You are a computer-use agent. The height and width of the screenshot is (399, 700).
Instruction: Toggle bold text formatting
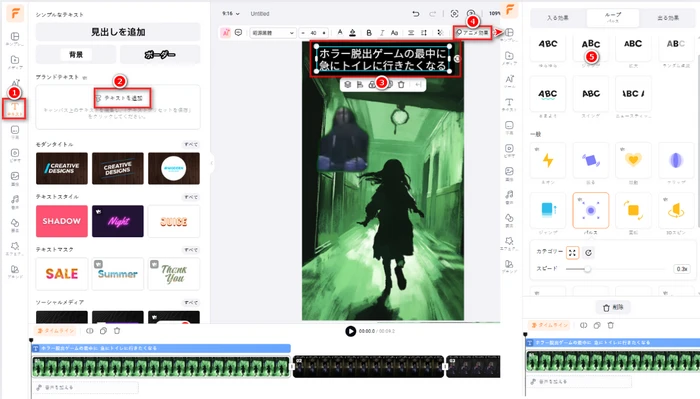(369, 33)
